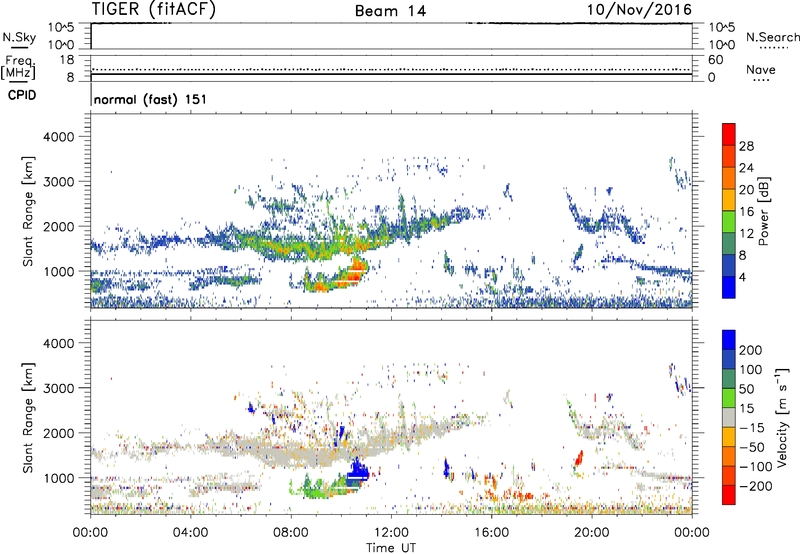Click the '-15' tick on the velocity colorbar
800x554 pixels.
coord(752,428)
